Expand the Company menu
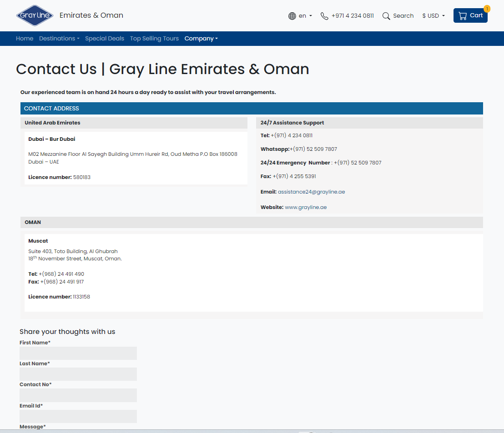The width and height of the screenshot is (504, 433). tap(201, 39)
